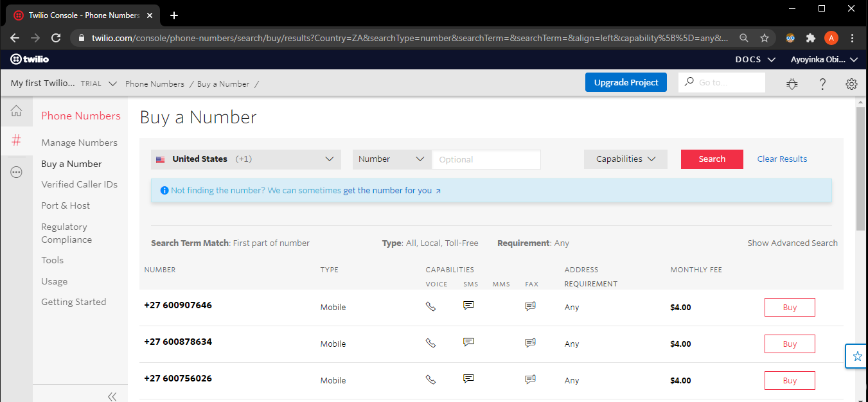Click the blue star feedback tab

[856, 356]
